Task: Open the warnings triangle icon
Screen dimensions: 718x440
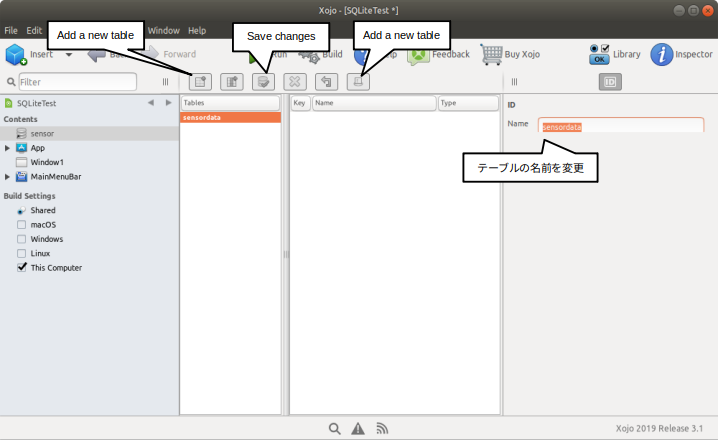Action: pos(358,429)
